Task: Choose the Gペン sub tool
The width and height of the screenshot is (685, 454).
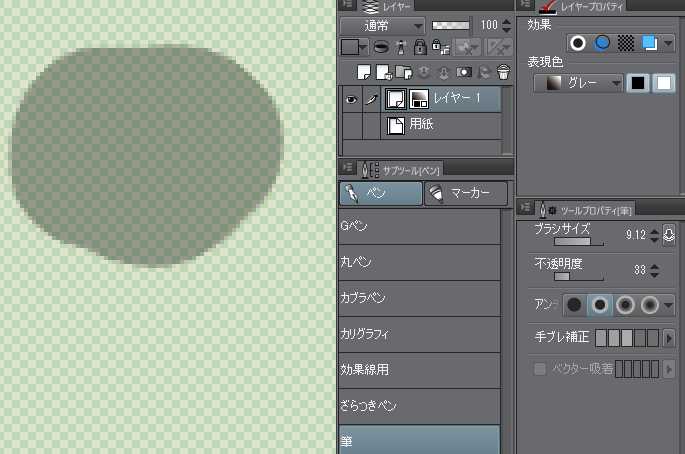Action: [419, 227]
